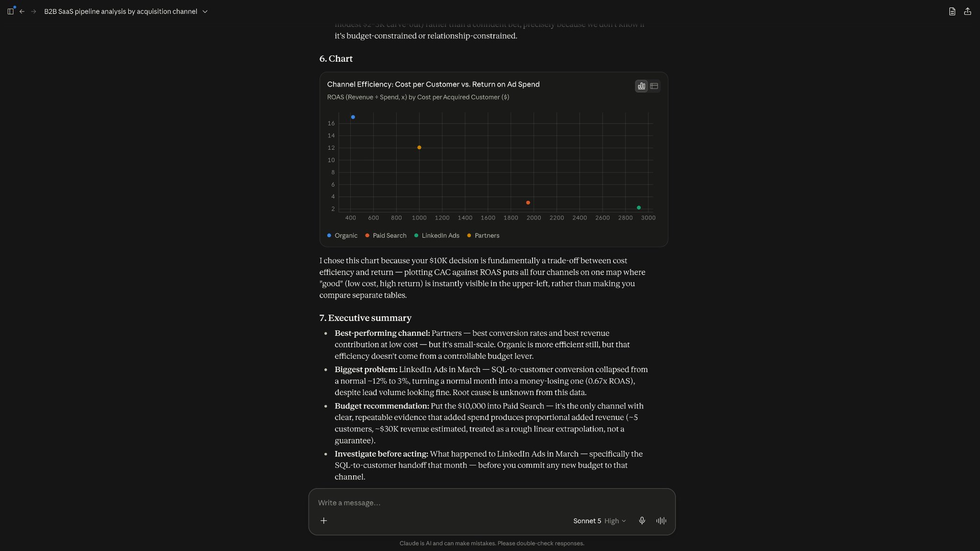980x551 pixels.
Task: Go forward with the right arrow
Action: (33, 11)
